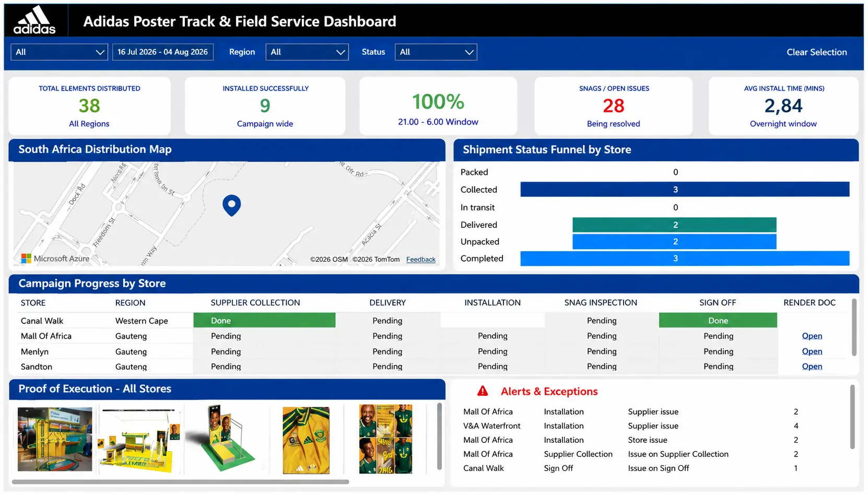The width and height of the screenshot is (868, 494).
Task: Select Canal Walk Sign Off alert row
Action: click(630, 468)
